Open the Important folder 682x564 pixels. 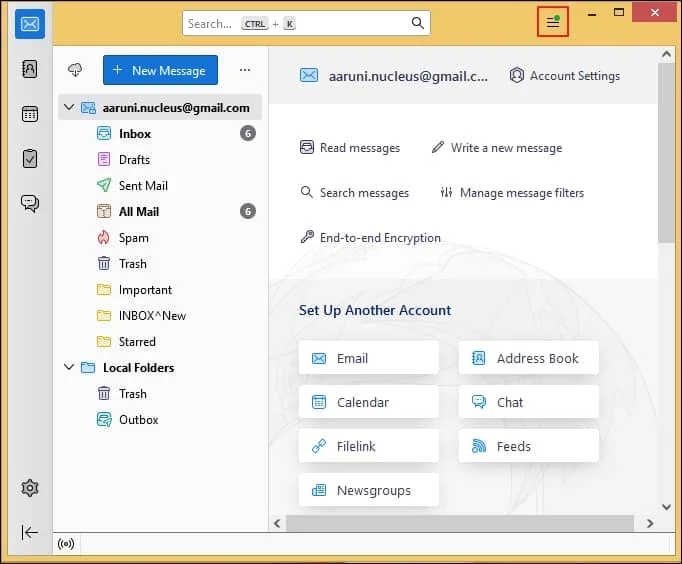pyautogui.click(x=160, y=290)
